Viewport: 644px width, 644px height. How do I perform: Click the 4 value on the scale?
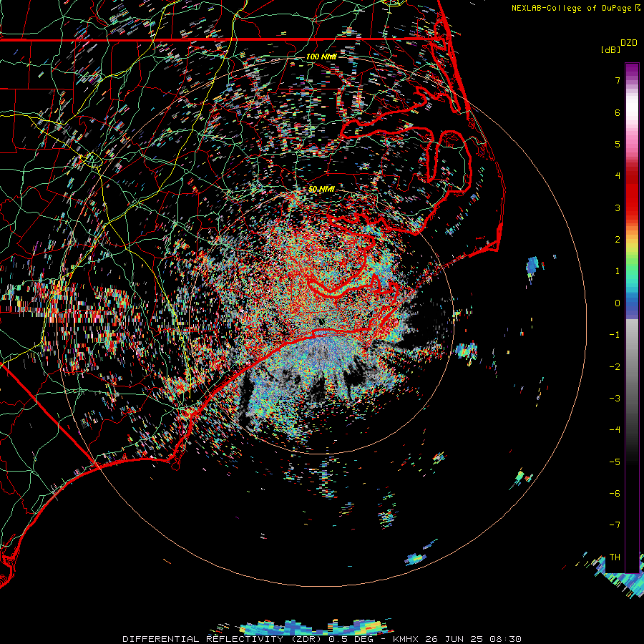coord(618,176)
